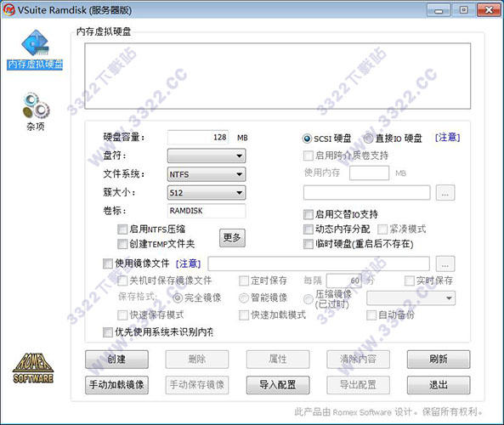Click the 刷新 button
Viewport: 504px width, 425px height.
point(439,359)
